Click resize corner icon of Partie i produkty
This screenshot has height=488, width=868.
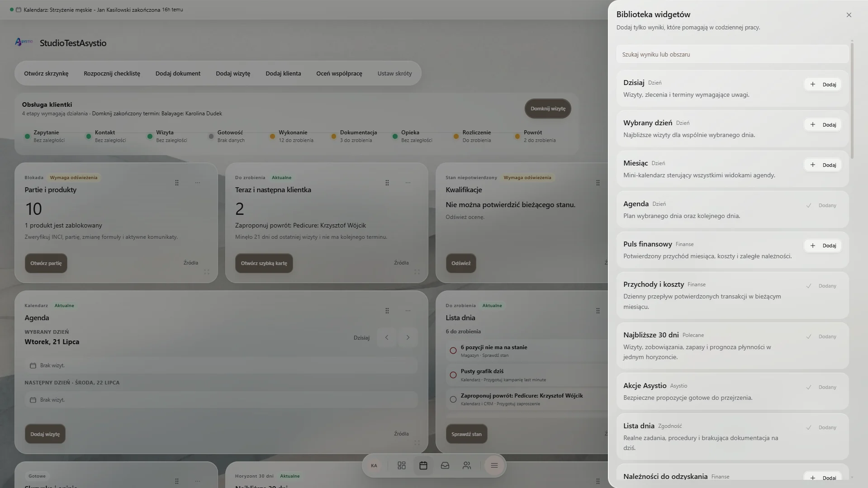(x=207, y=272)
